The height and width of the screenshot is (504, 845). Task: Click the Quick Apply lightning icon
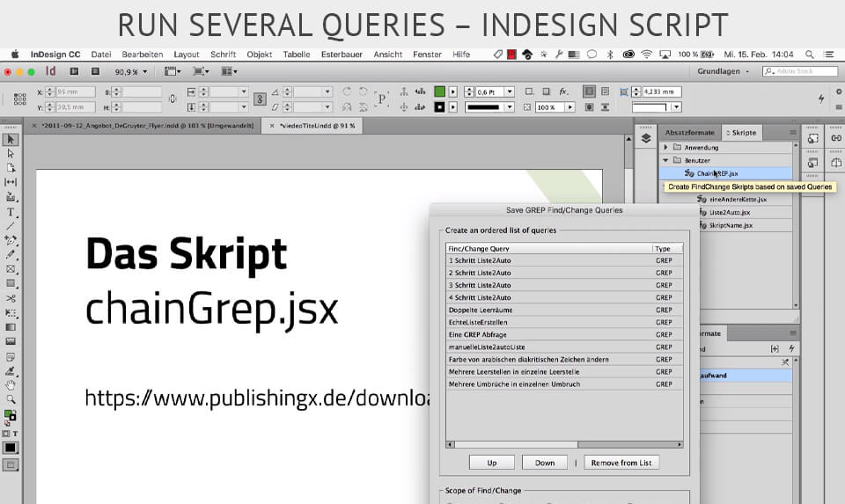(x=820, y=99)
